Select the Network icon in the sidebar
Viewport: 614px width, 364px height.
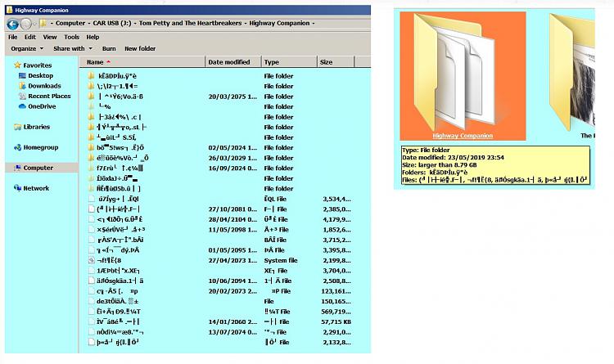[x=17, y=188]
